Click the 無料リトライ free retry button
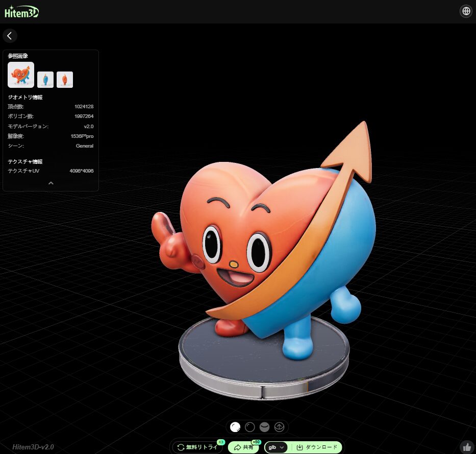Viewport: 476px width, 454px height. coord(197,447)
